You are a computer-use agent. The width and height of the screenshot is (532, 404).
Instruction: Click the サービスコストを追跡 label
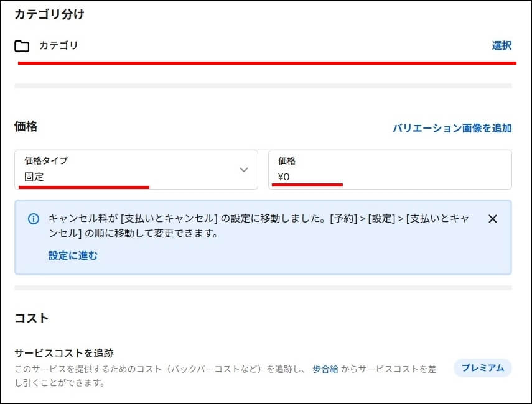[64, 353]
